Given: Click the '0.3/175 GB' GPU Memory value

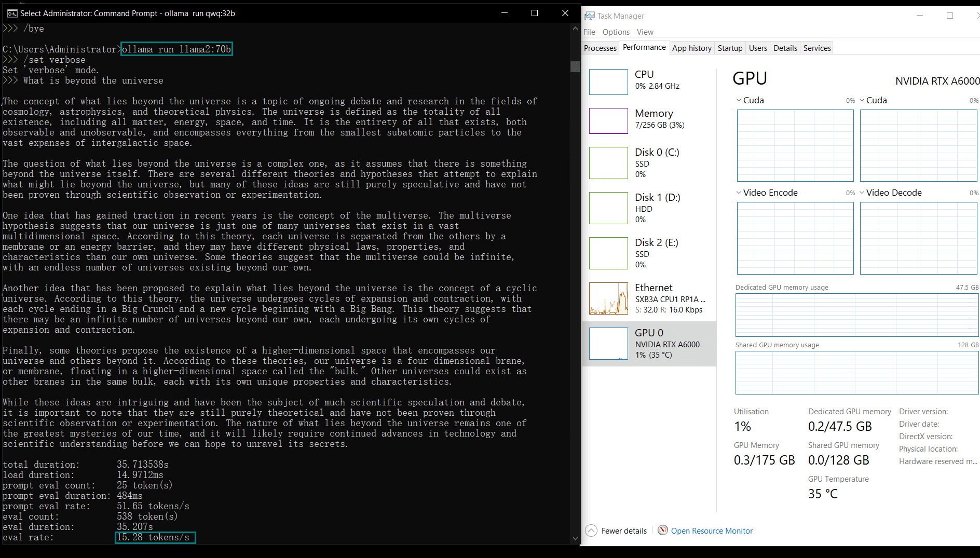Looking at the screenshot, I should click(765, 460).
